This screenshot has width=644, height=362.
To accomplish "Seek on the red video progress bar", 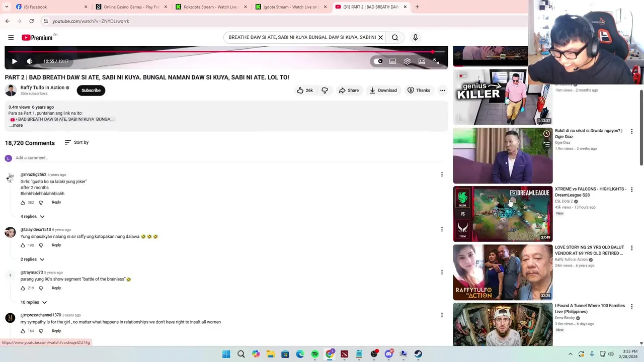I will [x=226, y=52].
